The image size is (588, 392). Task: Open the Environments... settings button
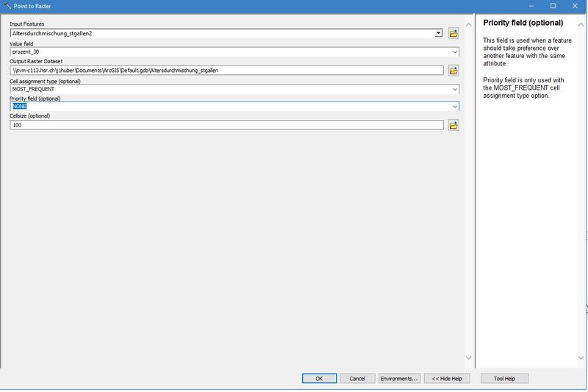(399, 378)
